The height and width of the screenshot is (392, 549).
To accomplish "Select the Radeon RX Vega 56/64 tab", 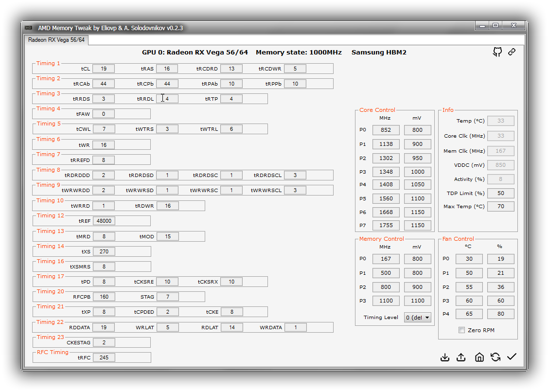I will pyautogui.click(x=56, y=40).
